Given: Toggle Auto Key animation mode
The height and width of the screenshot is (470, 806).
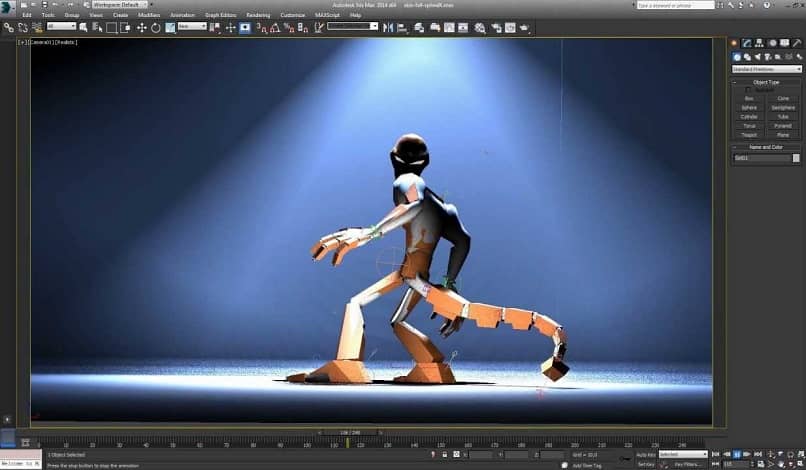Looking at the screenshot, I should pyautogui.click(x=645, y=454).
